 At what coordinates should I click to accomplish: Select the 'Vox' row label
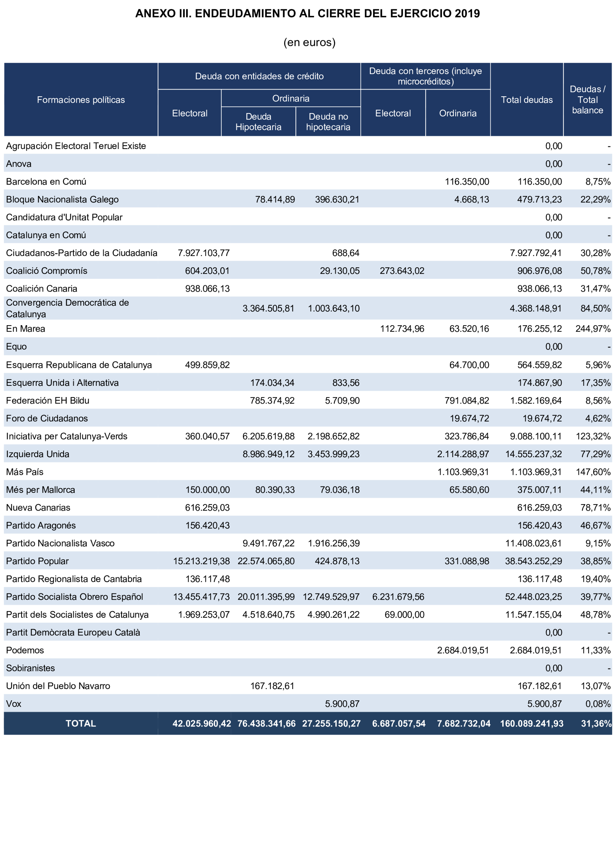tap(13, 703)
